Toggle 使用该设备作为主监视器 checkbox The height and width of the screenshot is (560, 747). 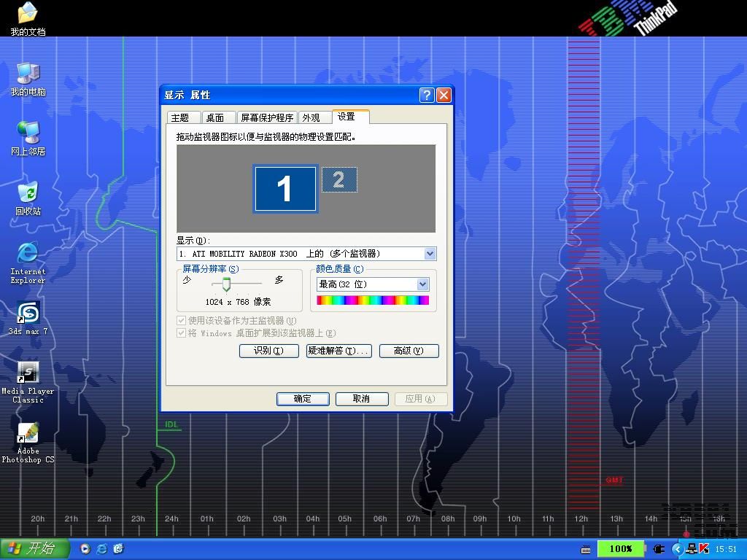point(182,320)
